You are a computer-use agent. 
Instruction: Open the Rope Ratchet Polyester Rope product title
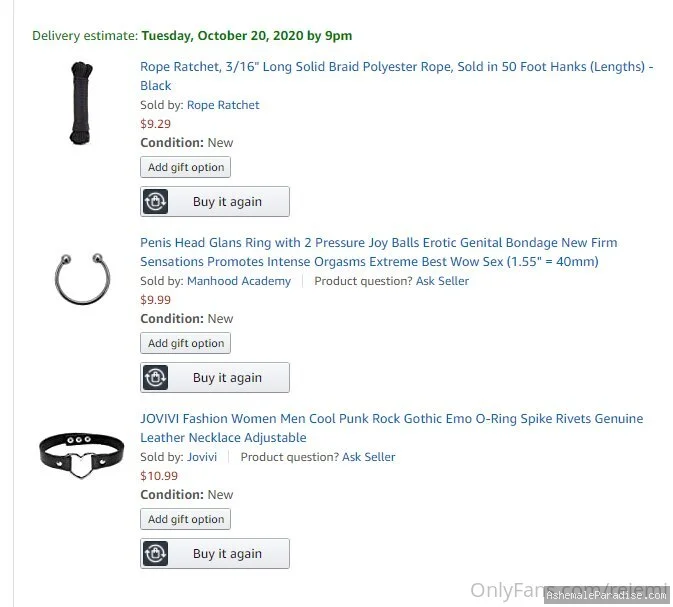(x=397, y=76)
